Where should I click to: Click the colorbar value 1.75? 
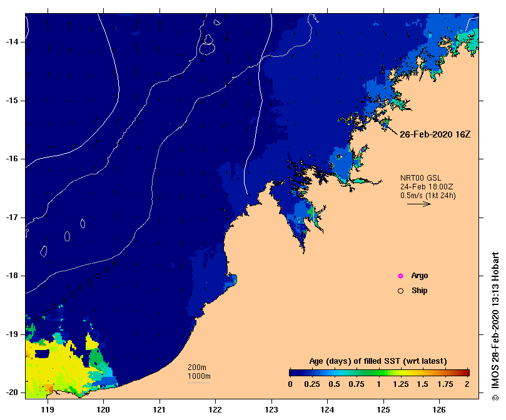(445, 384)
